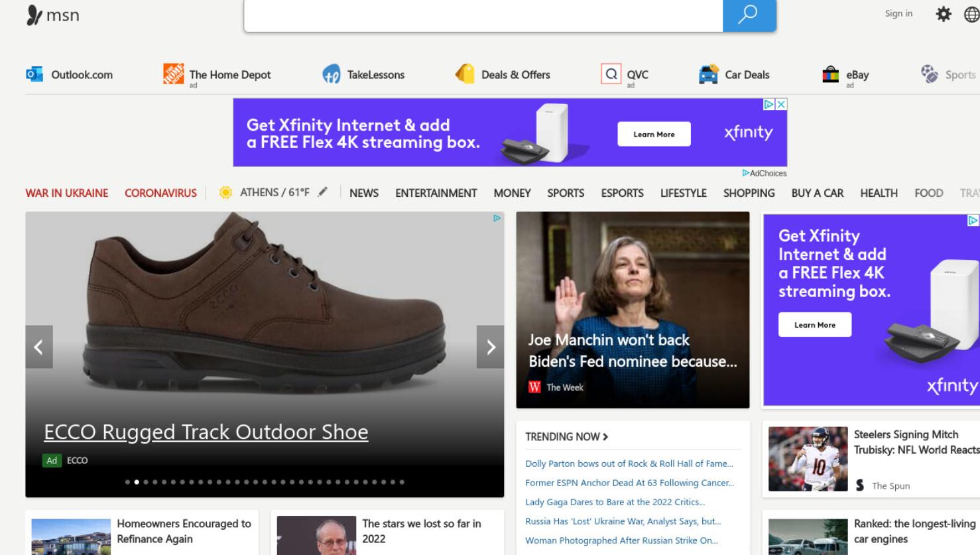Open Lady Gaga Dares to Bare link
The image size is (980, 555).
[x=615, y=502]
